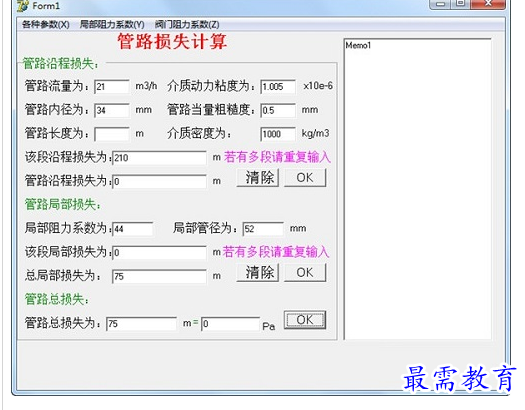Click the Form1 title bar icon
The height and width of the screenshot is (410, 525).
[23, 5]
